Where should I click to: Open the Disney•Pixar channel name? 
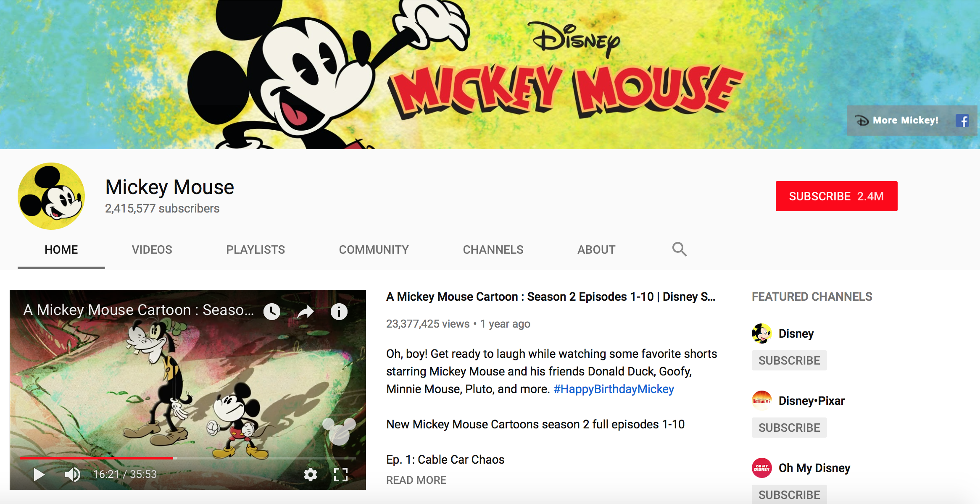811,401
